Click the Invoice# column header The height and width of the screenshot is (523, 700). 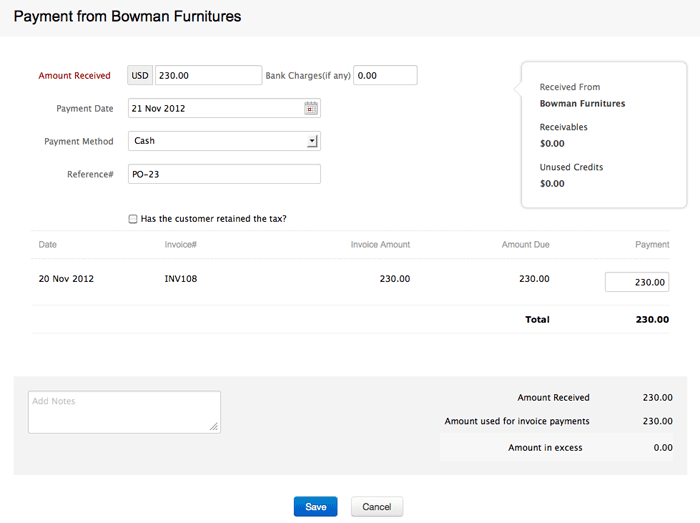tap(180, 245)
